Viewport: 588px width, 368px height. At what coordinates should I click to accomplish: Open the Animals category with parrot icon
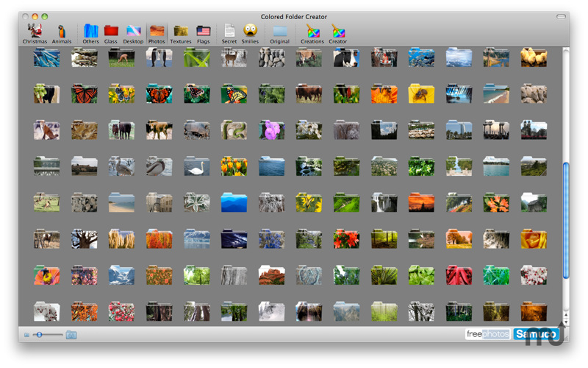click(62, 34)
